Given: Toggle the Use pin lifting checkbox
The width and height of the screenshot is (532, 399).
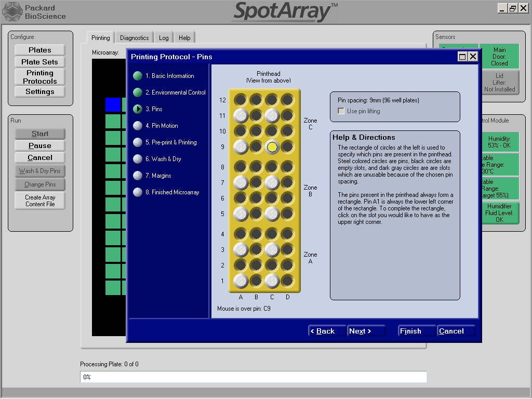Looking at the screenshot, I should click(341, 111).
